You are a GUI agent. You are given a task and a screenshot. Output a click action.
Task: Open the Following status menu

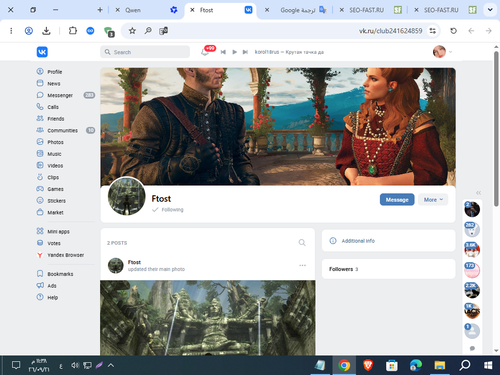tap(168, 210)
